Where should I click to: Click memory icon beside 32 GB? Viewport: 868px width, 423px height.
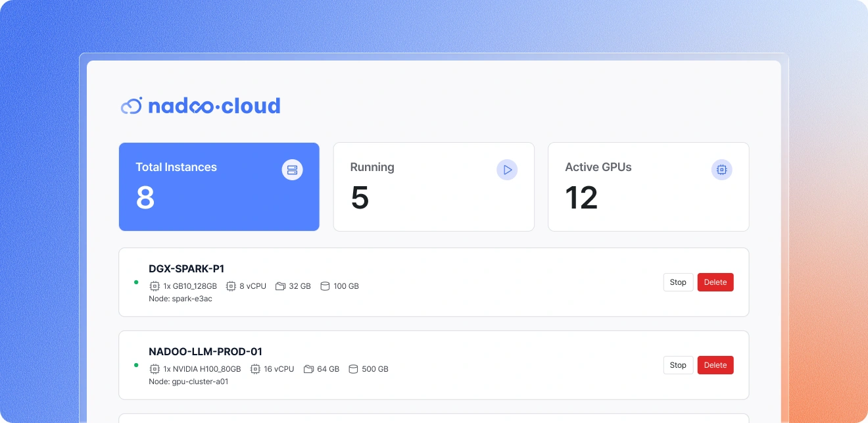tap(280, 286)
